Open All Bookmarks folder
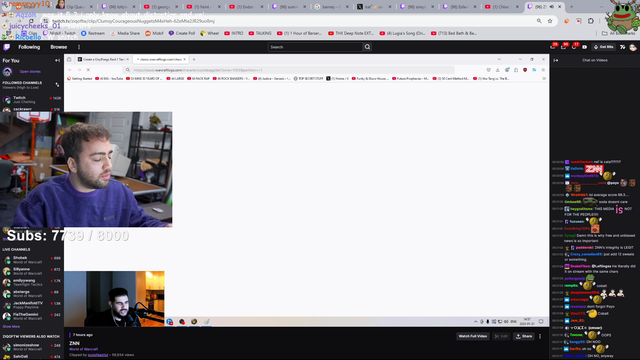640x360 pixels. click(x=619, y=33)
